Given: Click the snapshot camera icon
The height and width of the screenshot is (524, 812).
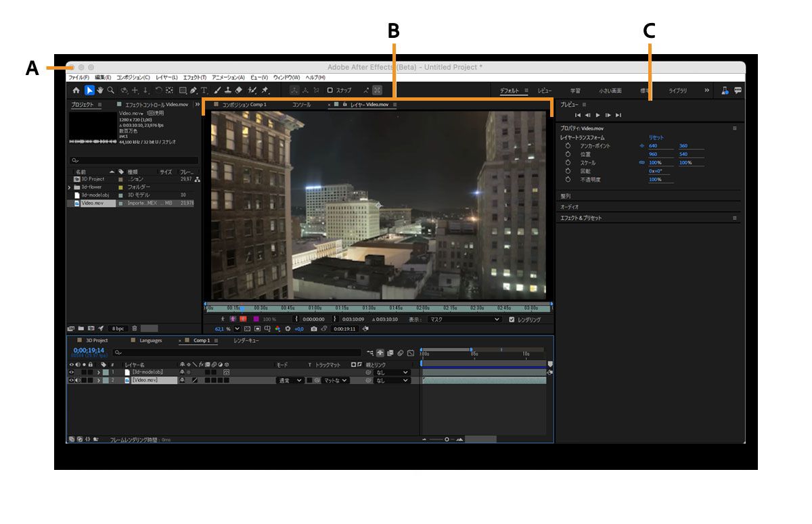Looking at the screenshot, I should pos(313,329).
